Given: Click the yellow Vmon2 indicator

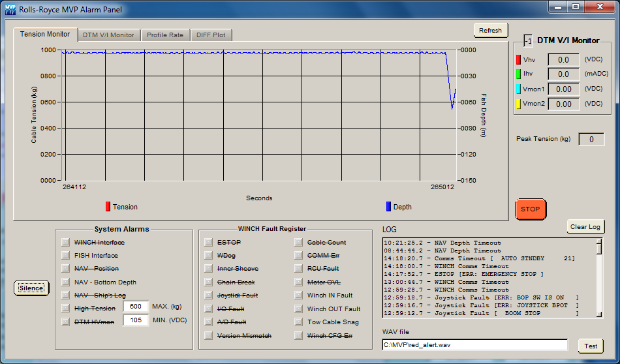Looking at the screenshot, I should (519, 104).
